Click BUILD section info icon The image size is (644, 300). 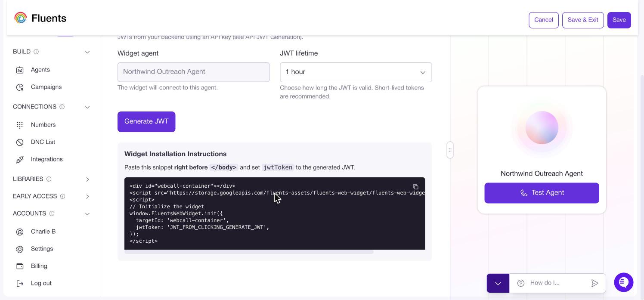[x=36, y=52]
